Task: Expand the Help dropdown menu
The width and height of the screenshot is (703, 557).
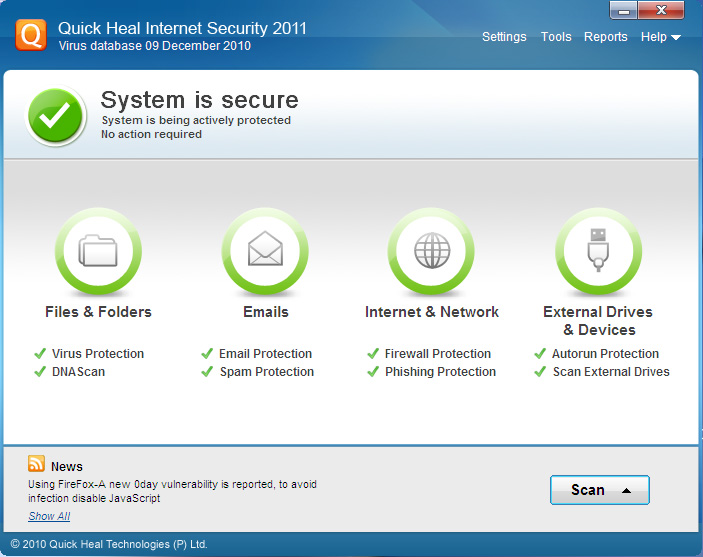Action: 660,37
